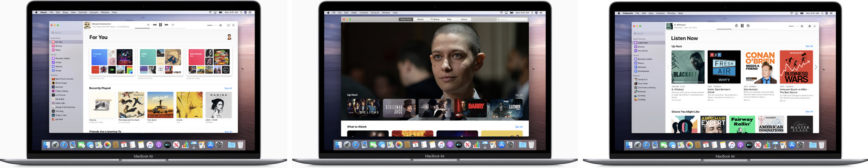Viewport: 868px width, 168px height.
Task: Show the Up Next queue list icon in Music
Action: (x=233, y=25)
